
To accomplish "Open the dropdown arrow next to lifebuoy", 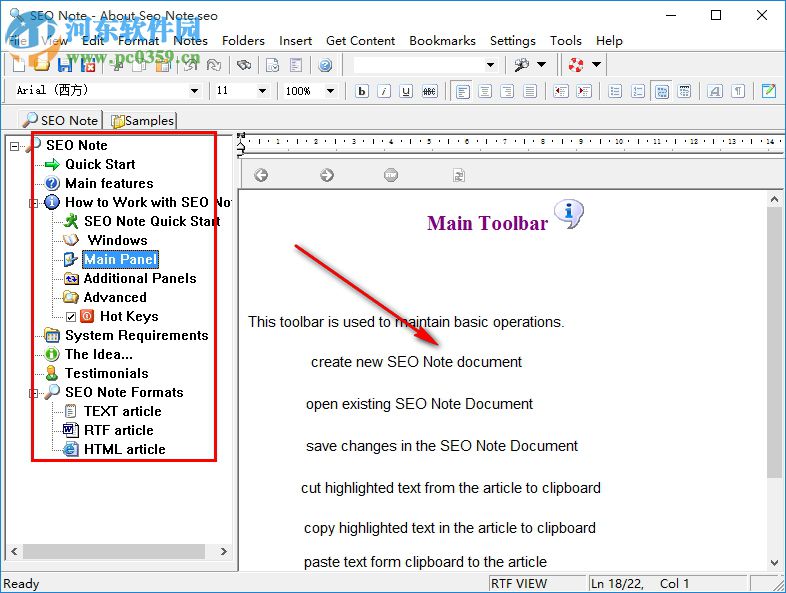I will (x=597, y=65).
